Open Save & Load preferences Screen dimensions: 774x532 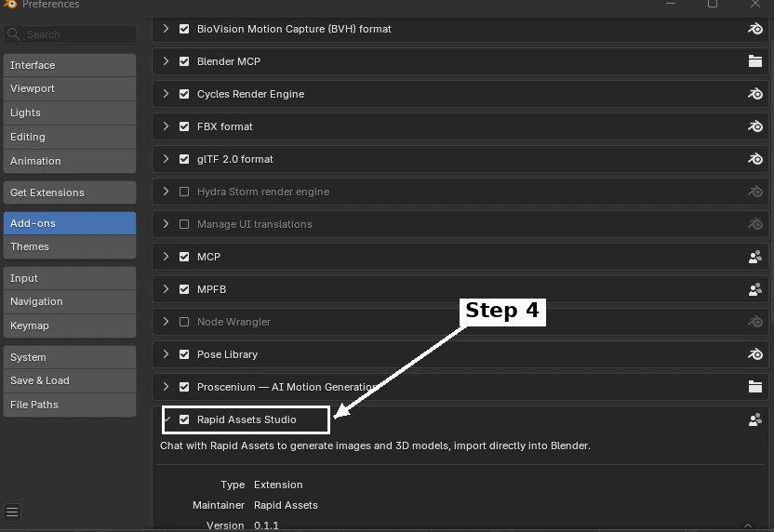(x=70, y=381)
